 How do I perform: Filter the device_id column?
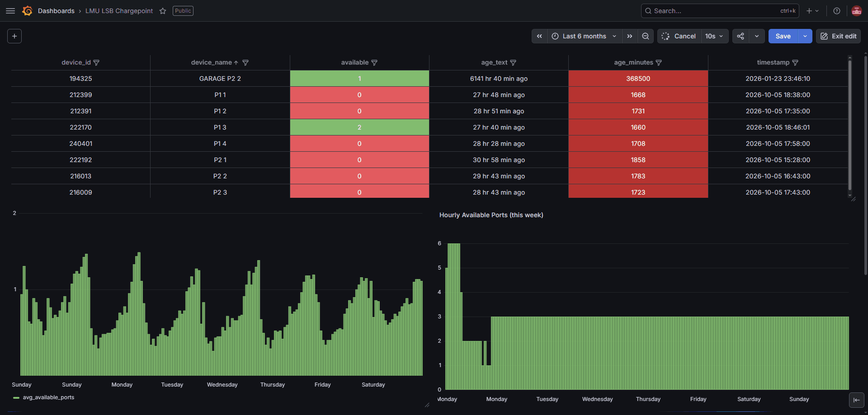point(96,63)
